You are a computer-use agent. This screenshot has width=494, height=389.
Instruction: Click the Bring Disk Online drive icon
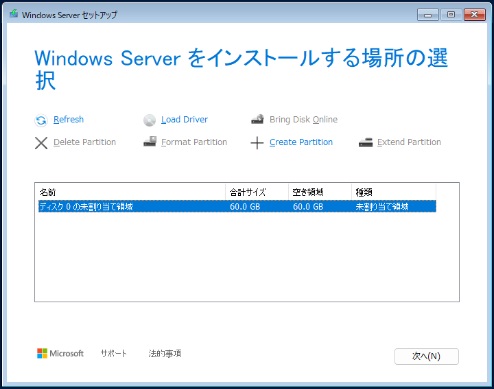(x=257, y=119)
